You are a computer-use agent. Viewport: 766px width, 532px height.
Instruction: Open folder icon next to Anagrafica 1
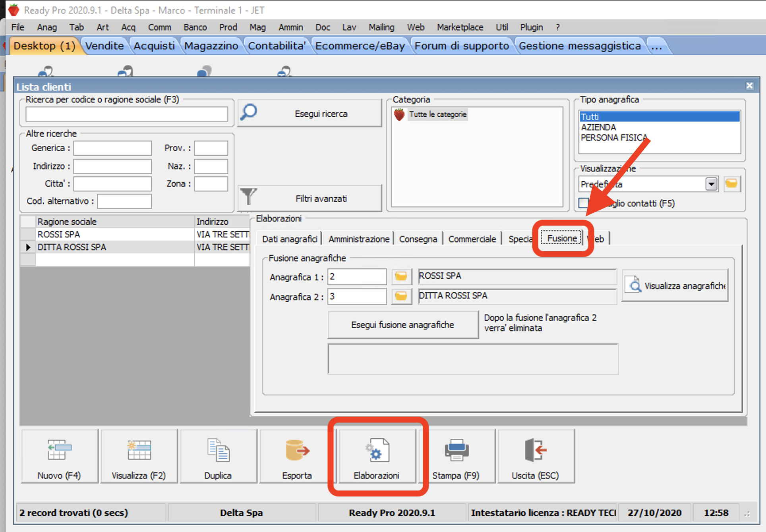401,276
